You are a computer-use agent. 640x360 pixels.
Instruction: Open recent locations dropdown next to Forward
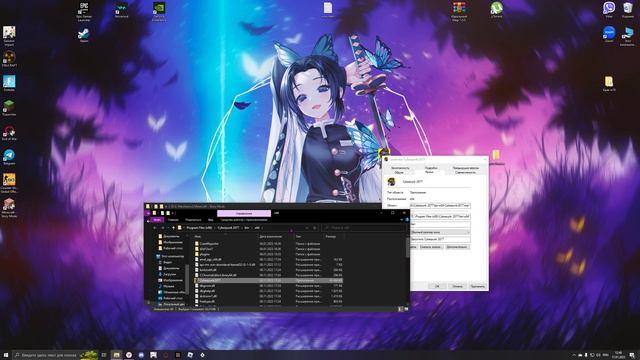168,228
